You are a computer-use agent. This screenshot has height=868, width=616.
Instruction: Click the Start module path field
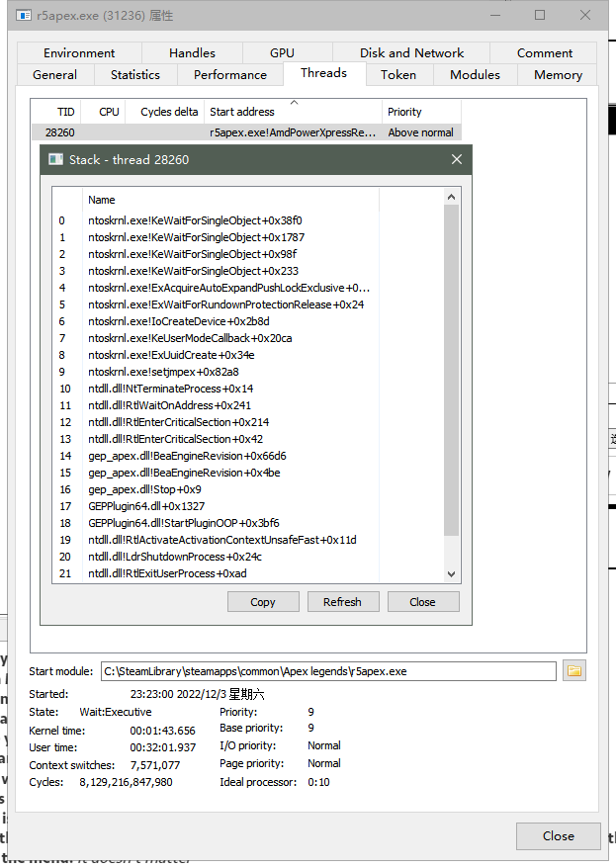pyautogui.click(x=328, y=671)
